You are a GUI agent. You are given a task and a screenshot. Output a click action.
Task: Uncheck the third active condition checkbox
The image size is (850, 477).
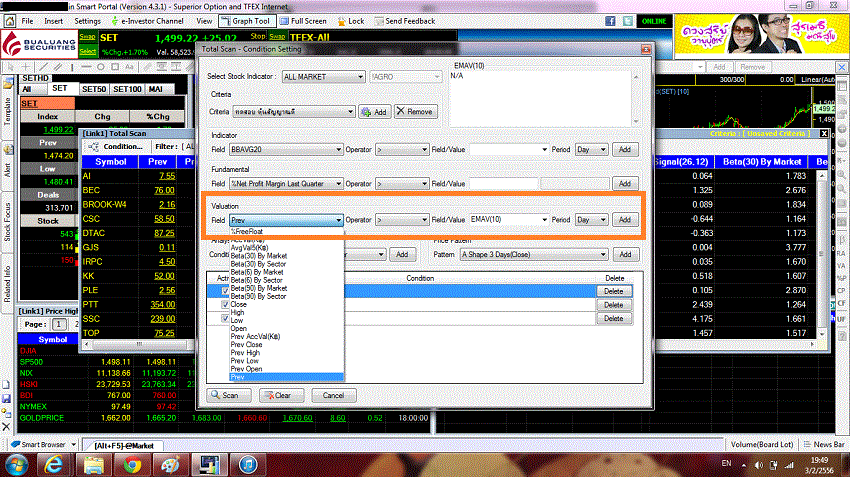coord(225,318)
